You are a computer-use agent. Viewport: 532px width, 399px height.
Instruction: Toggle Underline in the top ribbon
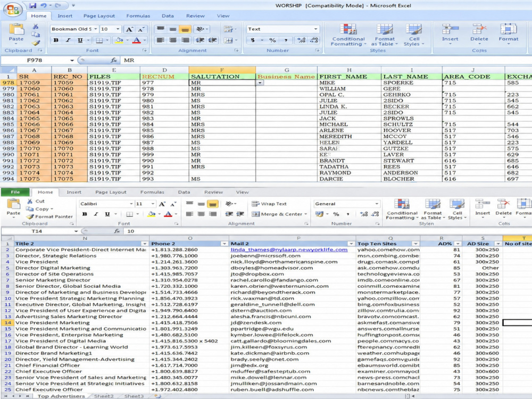pos(80,40)
